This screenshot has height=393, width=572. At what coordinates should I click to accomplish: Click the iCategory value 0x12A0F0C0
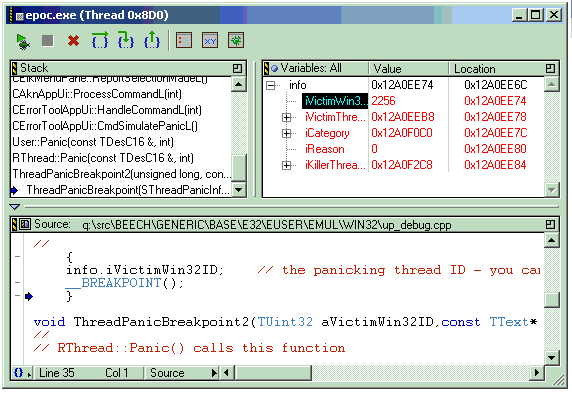402,133
